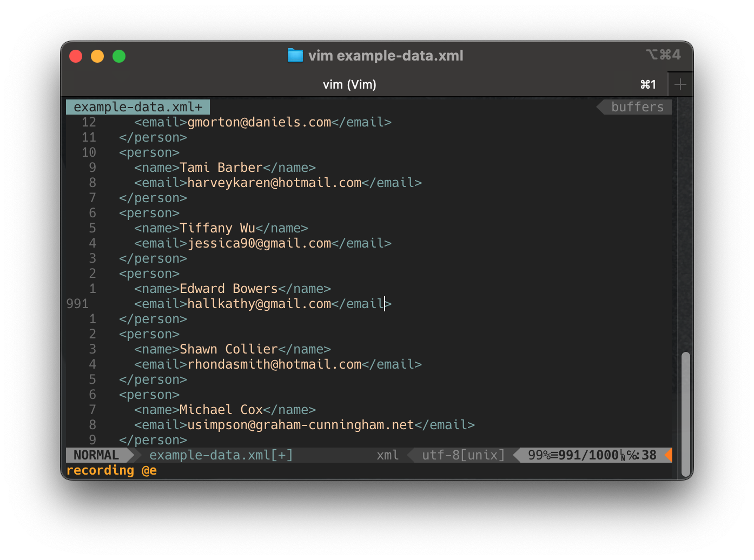Click the name Tiffany Wu
The width and height of the screenshot is (754, 560).
tap(217, 228)
